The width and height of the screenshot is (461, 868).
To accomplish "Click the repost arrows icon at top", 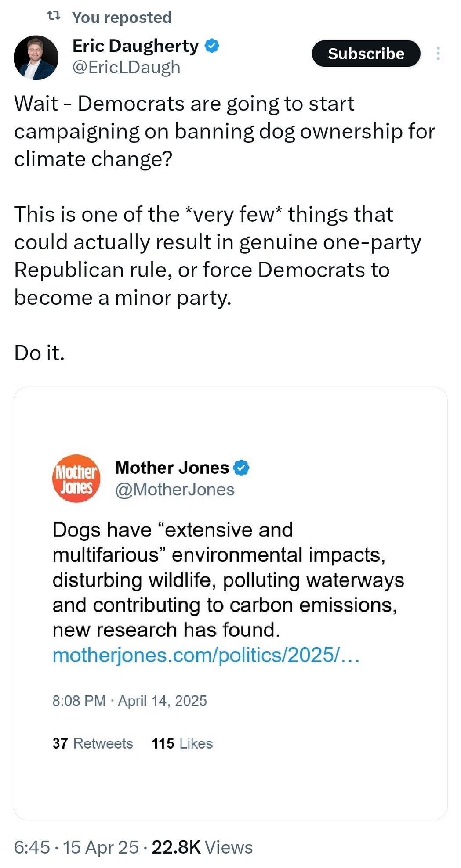I will pos(54,17).
